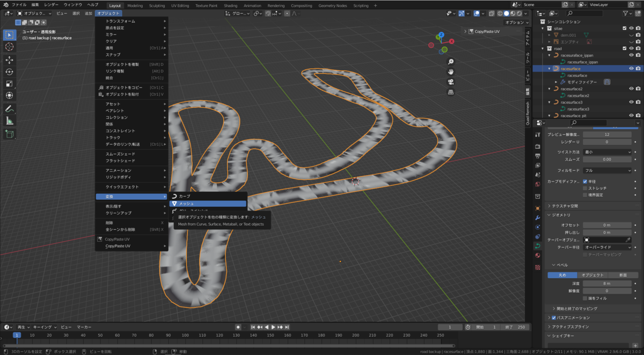Click the pan view hand icon
644x355 pixels.
tap(451, 71)
